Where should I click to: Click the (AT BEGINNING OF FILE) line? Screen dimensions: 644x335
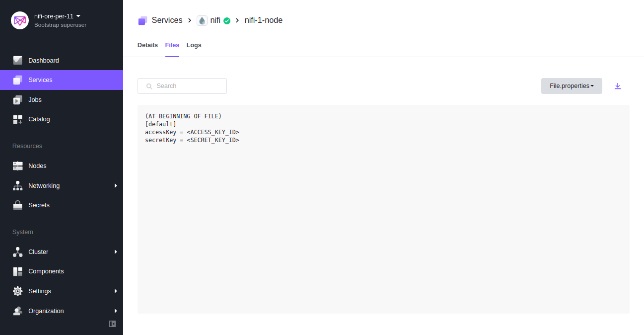point(183,116)
